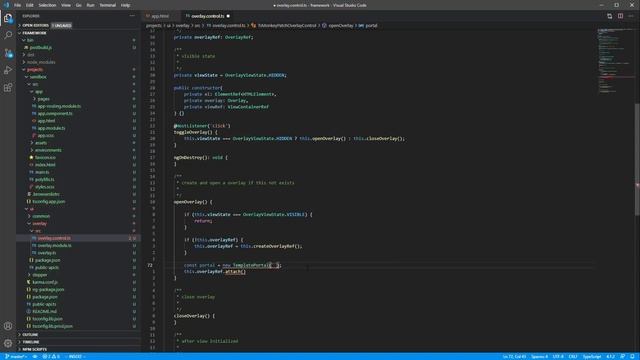Click Ln 72 cursor position in status bar
This screenshot has height=360, width=640.
point(515,356)
